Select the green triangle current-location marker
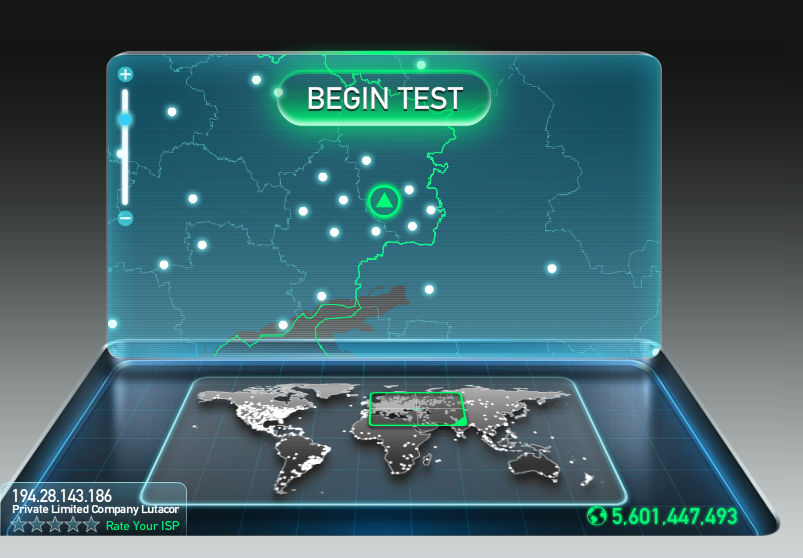 (384, 201)
